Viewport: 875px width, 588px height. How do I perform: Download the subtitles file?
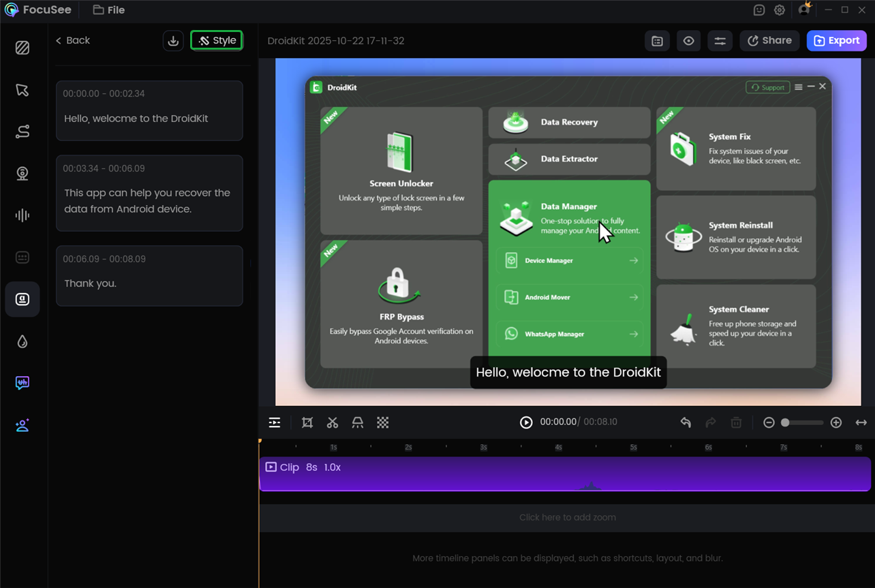(x=173, y=41)
